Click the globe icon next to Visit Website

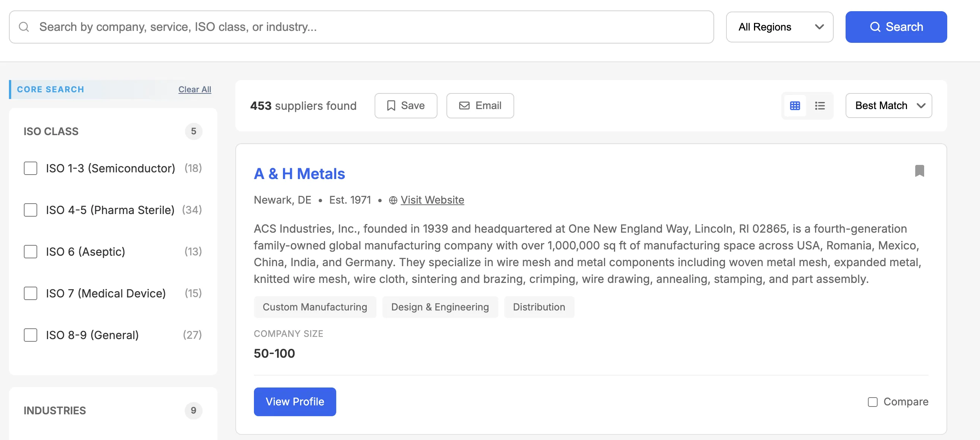[x=393, y=200]
